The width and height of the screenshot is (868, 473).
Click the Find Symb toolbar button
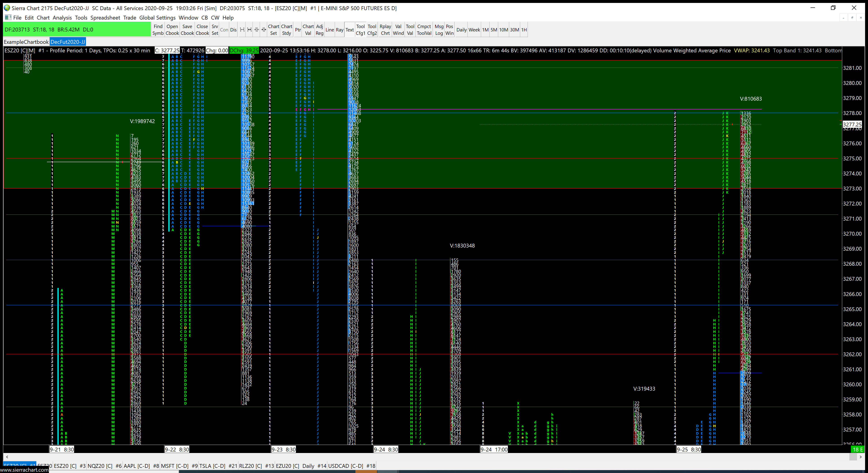(158, 30)
